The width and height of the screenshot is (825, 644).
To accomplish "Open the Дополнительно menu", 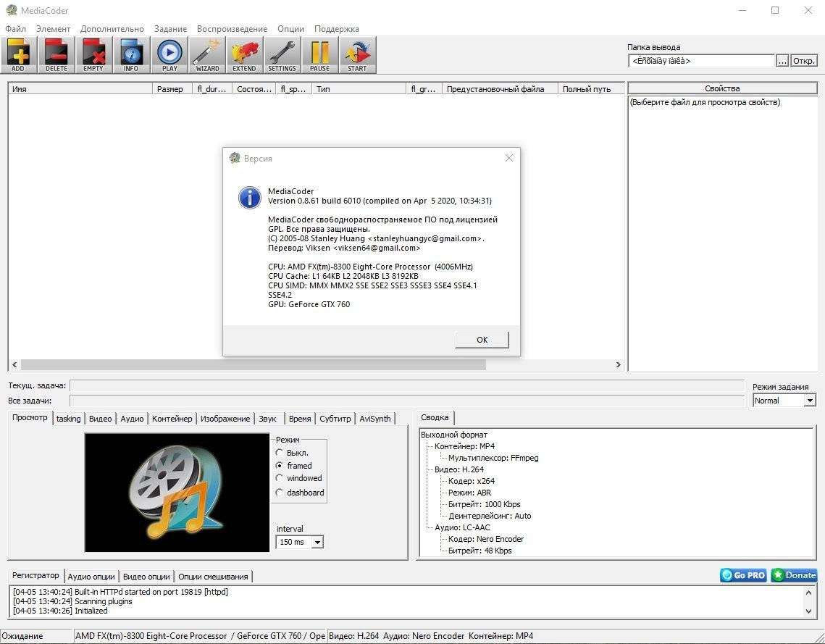I will [112, 29].
